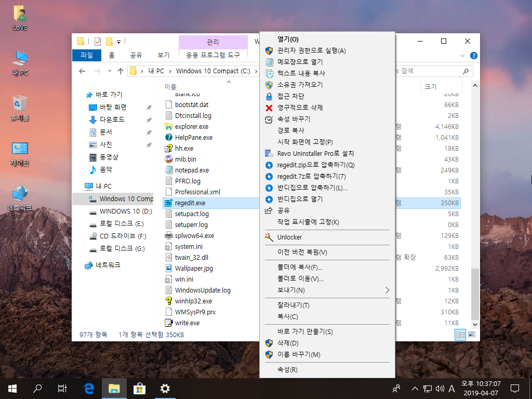Open Settings gear on taskbar
Image resolution: width=532 pixels, height=399 pixels.
pos(165,389)
